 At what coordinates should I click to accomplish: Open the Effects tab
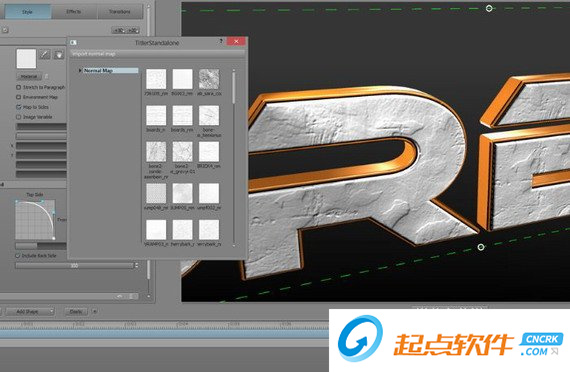(74, 12)
